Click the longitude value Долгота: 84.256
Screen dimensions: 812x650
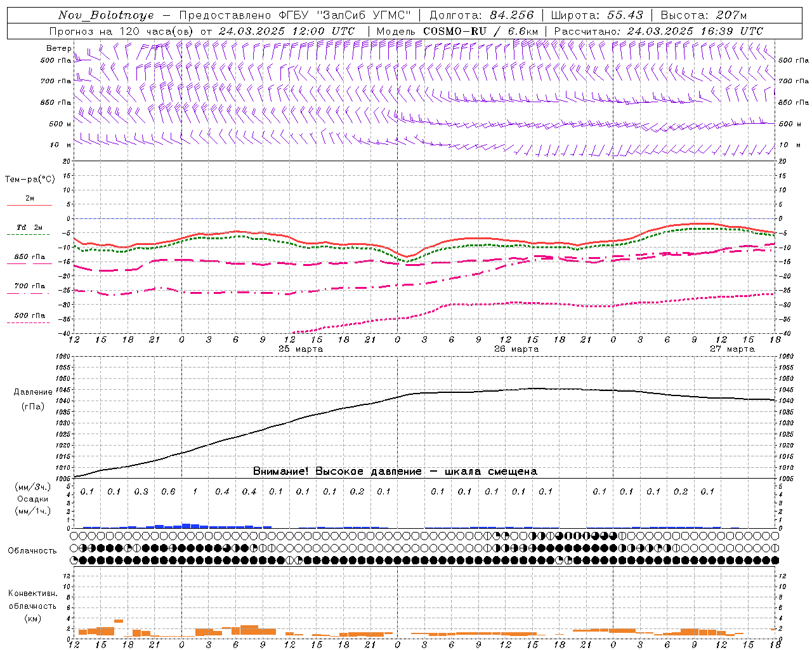tap(481, 15)
